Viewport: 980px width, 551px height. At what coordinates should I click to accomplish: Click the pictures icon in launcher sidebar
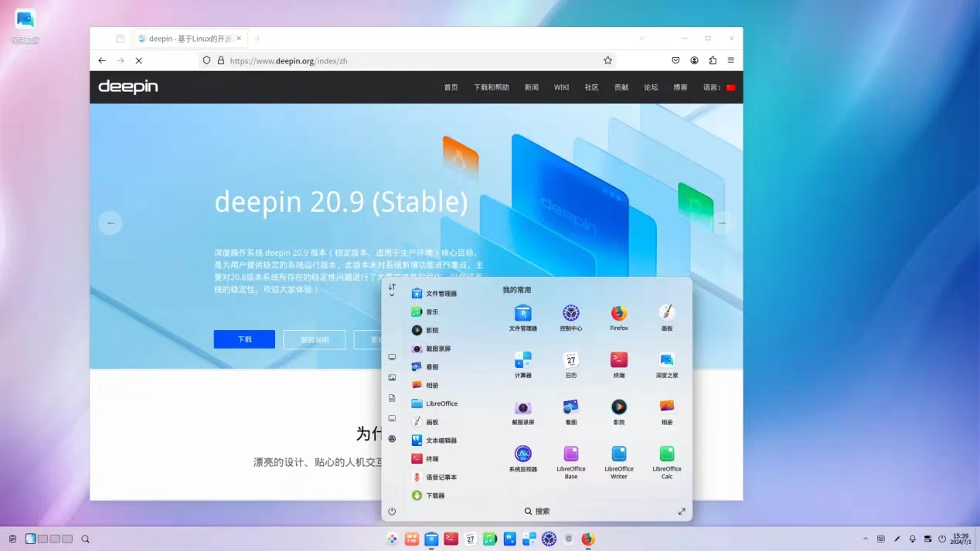coord(392,378)
